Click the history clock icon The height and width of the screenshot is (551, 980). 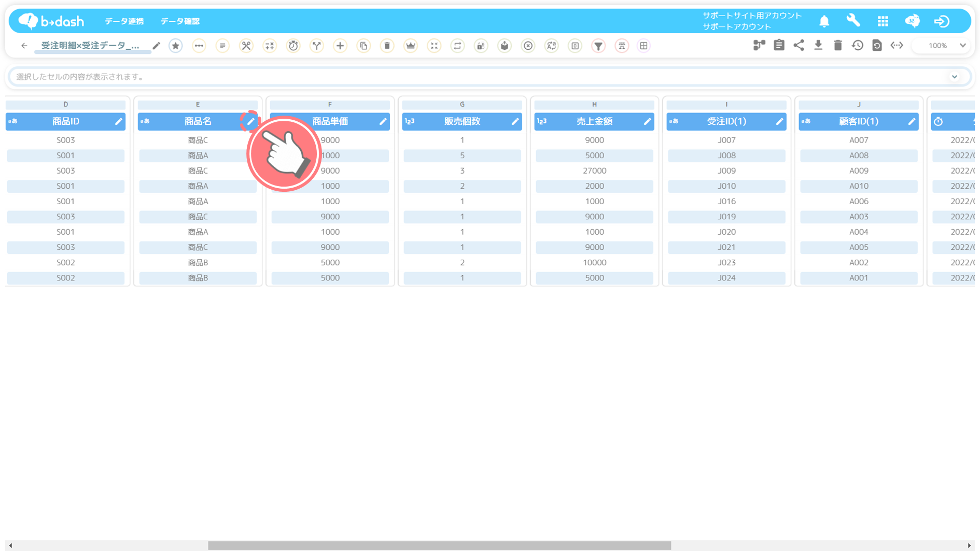tap(858, 45)
